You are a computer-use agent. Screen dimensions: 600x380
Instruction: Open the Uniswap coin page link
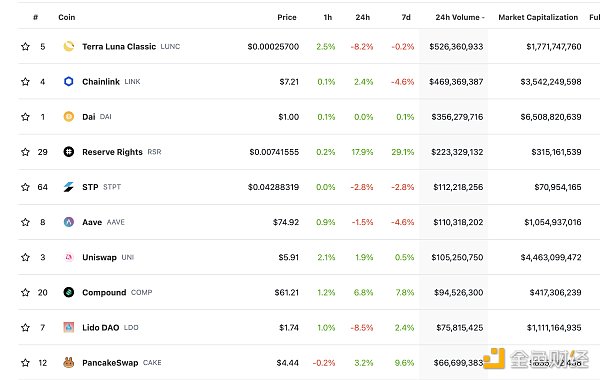point(99,257)
